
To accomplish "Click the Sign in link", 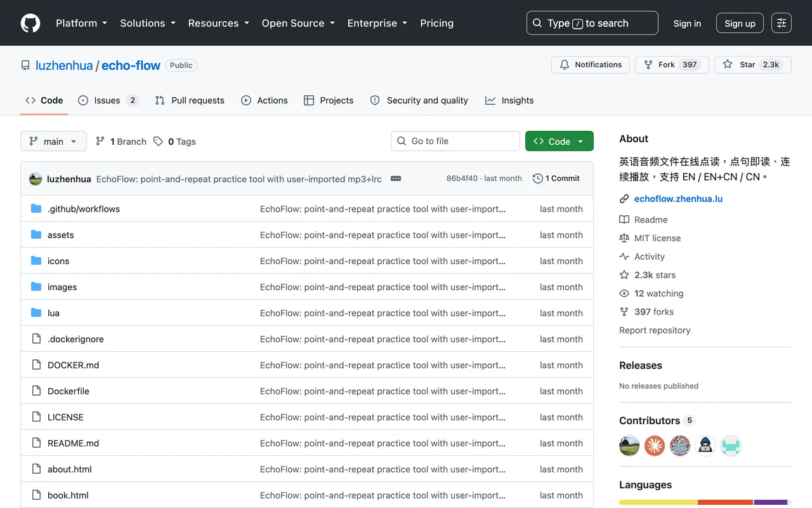I will (687, 23).
